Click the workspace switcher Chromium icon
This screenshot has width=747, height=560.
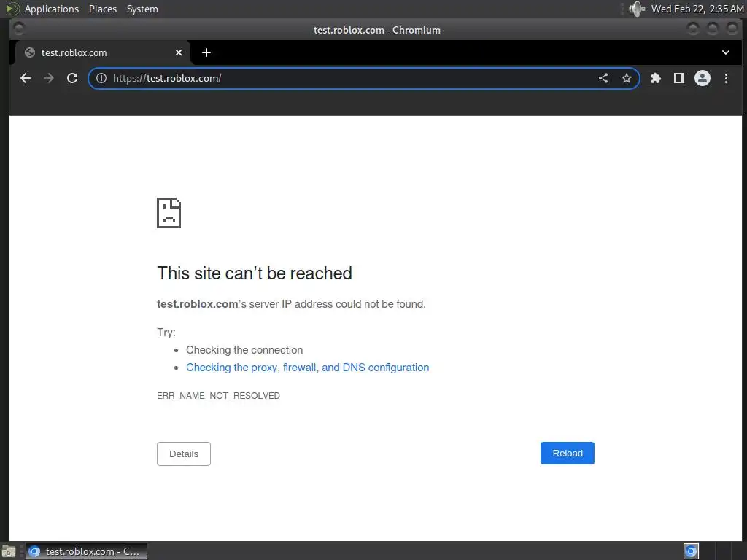[x=692, y=551]
